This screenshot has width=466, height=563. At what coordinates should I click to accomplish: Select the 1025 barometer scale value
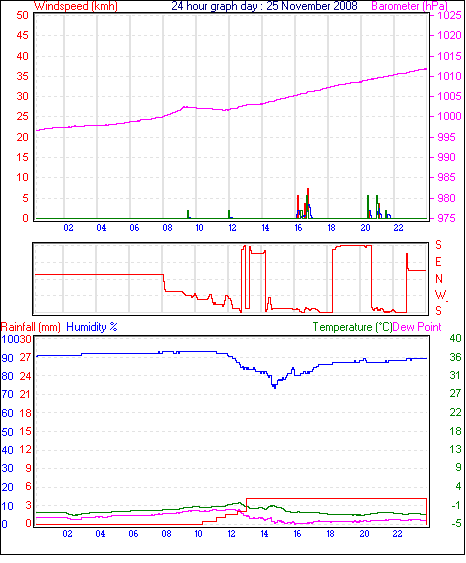[x=449, y=15]
